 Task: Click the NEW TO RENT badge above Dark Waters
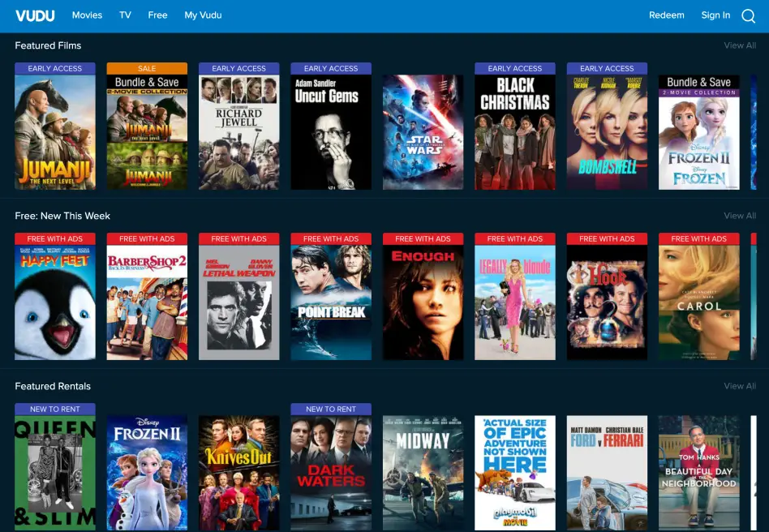[x=331, y=409]
